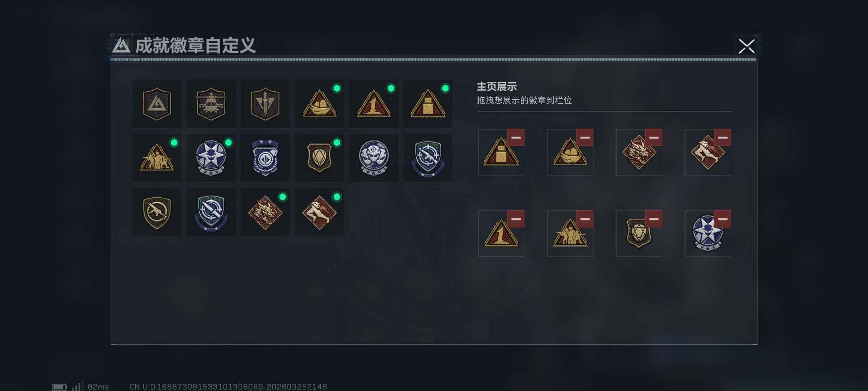Toggle the bird nest triangle badge in grid
This screenshot has height=391, width=868.
tap(319, 104)
